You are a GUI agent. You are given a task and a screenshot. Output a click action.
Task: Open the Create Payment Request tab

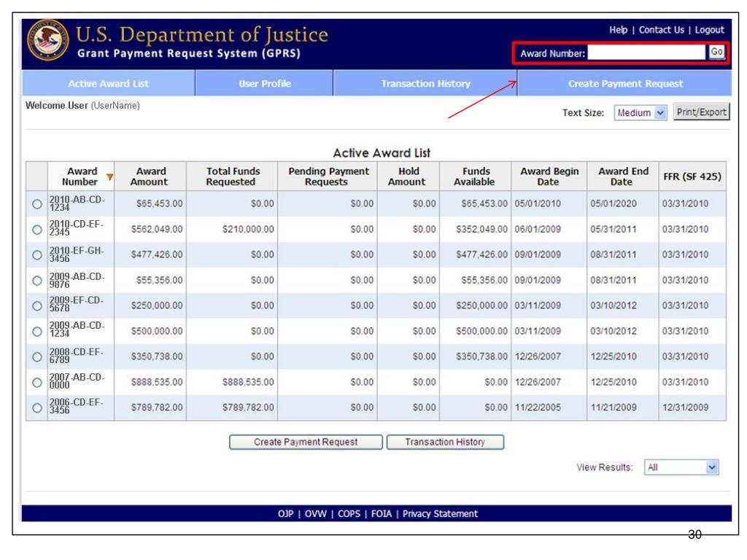tap(625, 83)
